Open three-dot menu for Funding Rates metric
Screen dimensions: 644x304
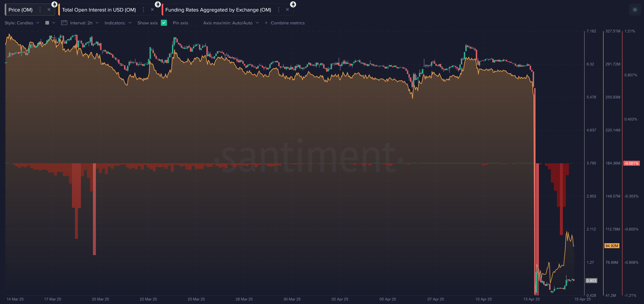pyautogui.click(x=279, y=10)
